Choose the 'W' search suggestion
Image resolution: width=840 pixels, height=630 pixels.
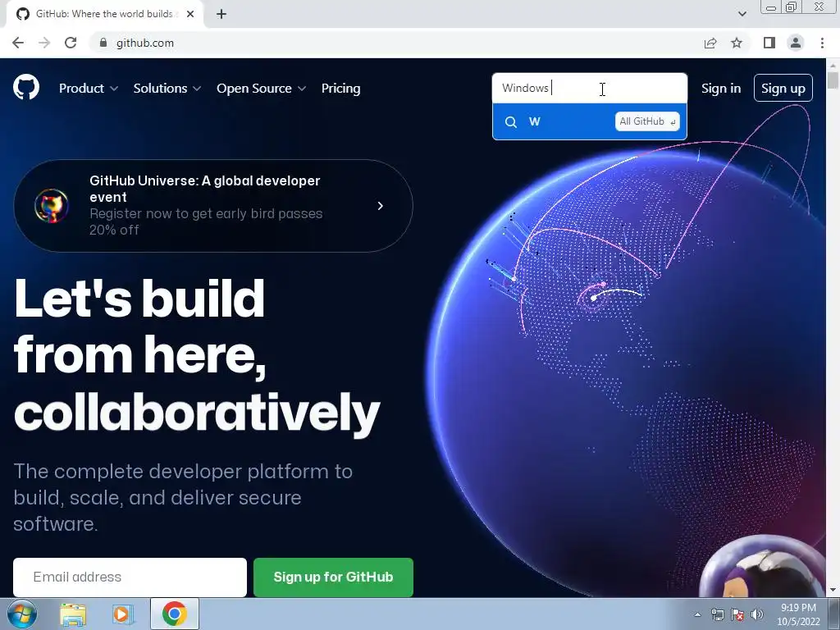(589, 121)
